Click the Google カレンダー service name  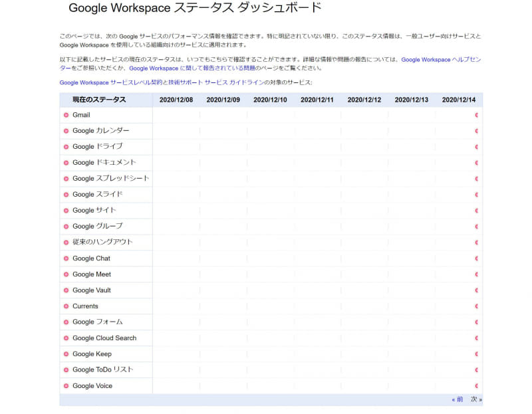(x=101, y=130)
